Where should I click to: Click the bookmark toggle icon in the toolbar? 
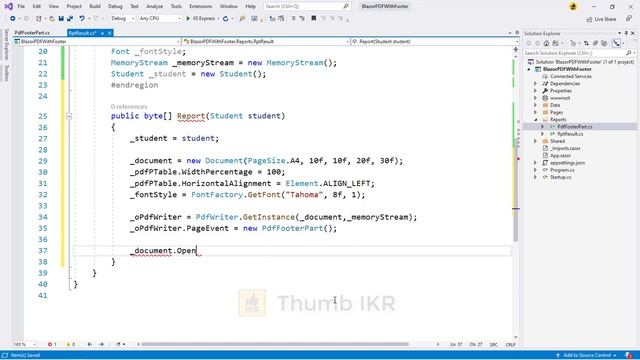[313, 18]
